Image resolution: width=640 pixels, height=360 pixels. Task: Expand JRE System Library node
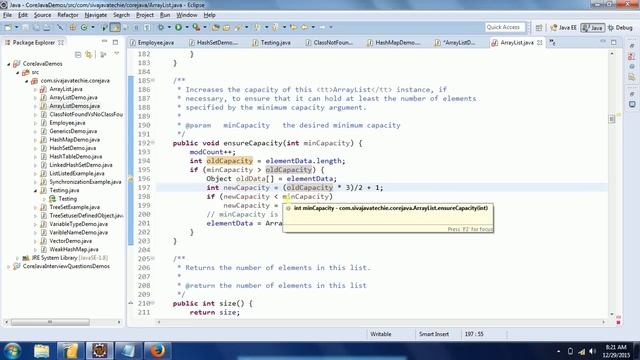point(18,258)
